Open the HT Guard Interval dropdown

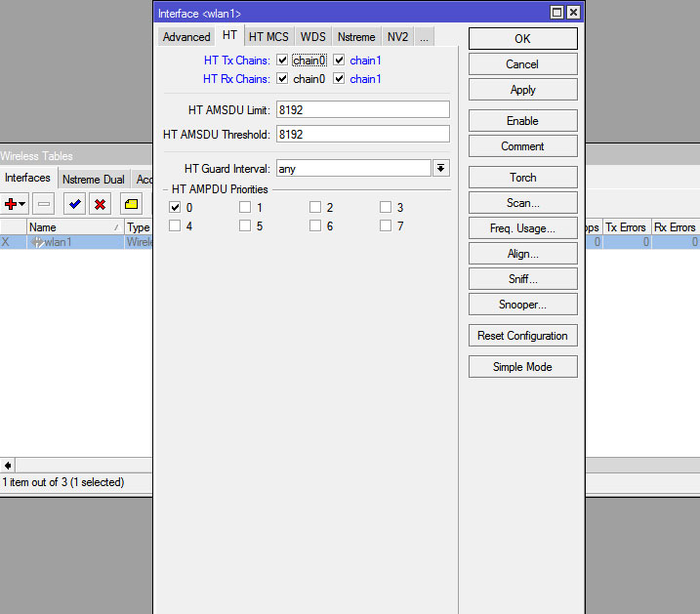[441, 169]
